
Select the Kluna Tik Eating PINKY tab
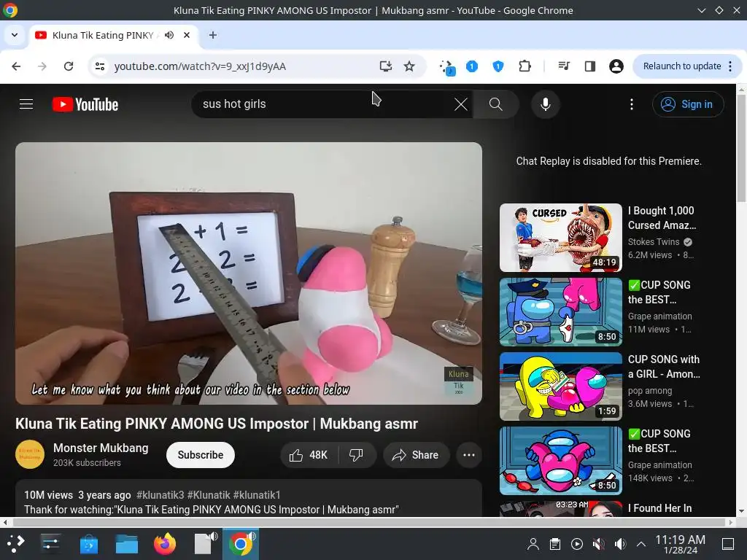tap(102, 35)
